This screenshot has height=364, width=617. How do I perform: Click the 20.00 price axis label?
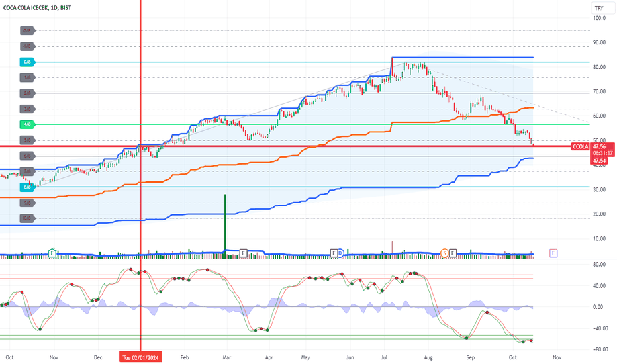[600, 214]
